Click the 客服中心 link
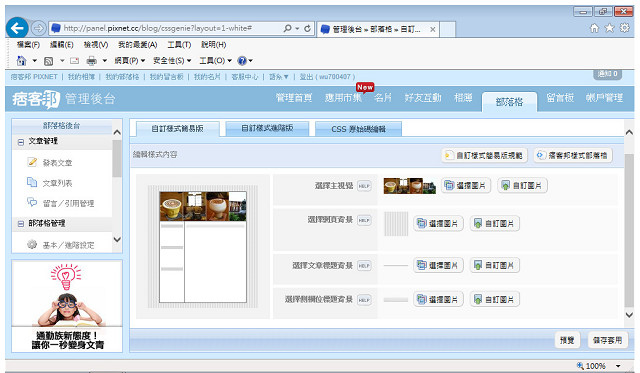640x373 pixels. click(244, 77)
